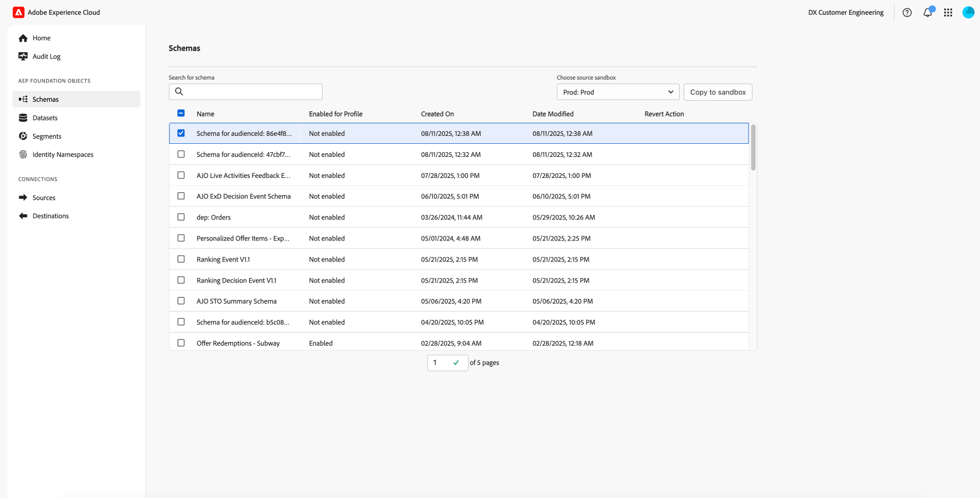This screenshot has width=980, height=498.
Task: Click 02/28/2025, 12:18 AM modified date
Action: pos(563,343)
